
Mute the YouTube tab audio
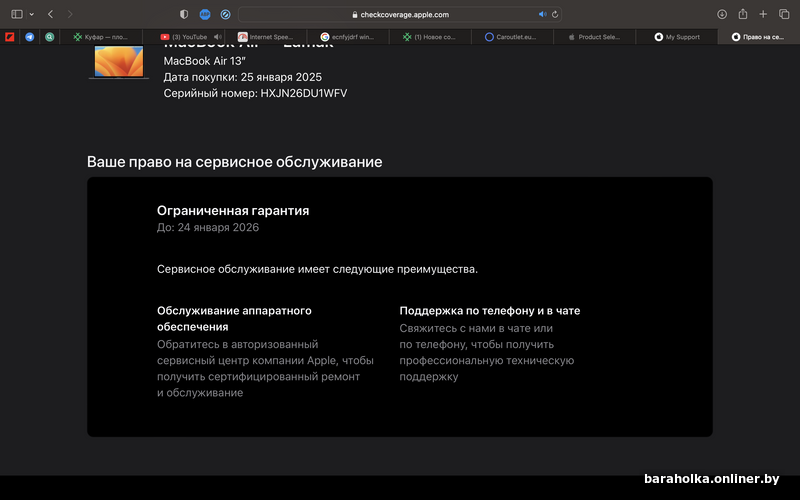point(218,37)
